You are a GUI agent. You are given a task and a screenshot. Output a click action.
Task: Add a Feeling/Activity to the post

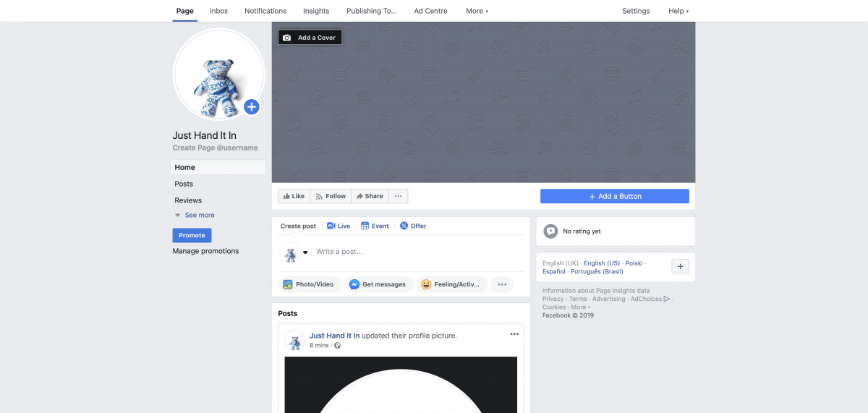451,284
